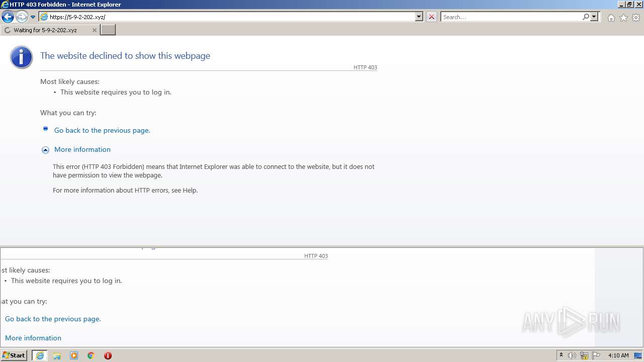
Task: Open the media player taskbar icon
Action: [x=74, y=355]
